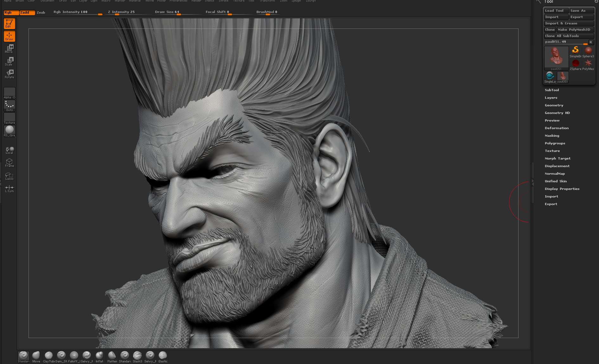Expand the Display Properties section
The height and width of the screenshot is (364, 599).
[x=562, y=189]
